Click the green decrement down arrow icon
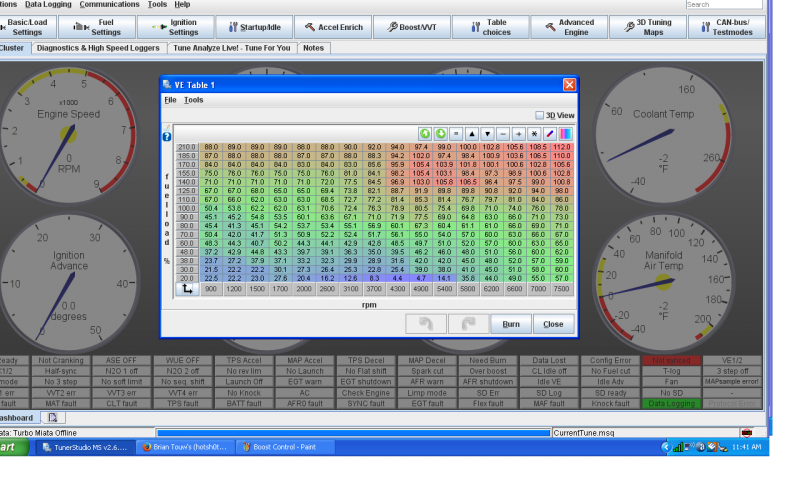This screenshot has width=800, height=480. tap(441, 134)
